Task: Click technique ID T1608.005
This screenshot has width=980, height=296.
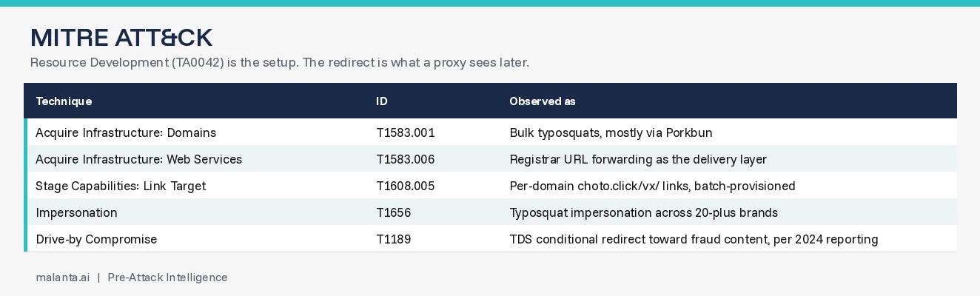Action: [x=406, y=186]
